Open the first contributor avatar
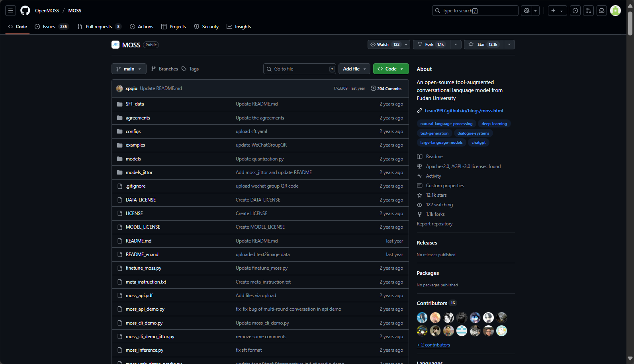 coord(422,317)
